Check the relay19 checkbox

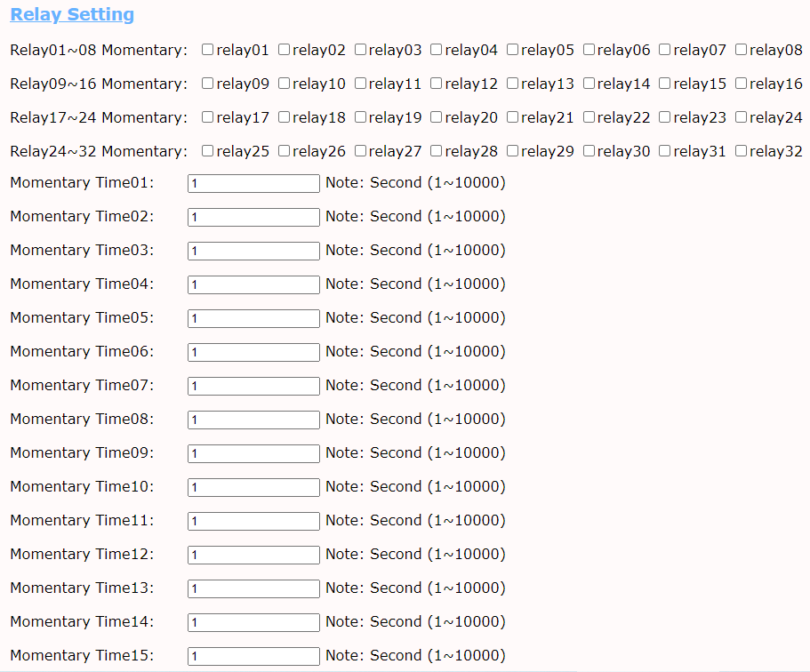[x=361, y=117]
